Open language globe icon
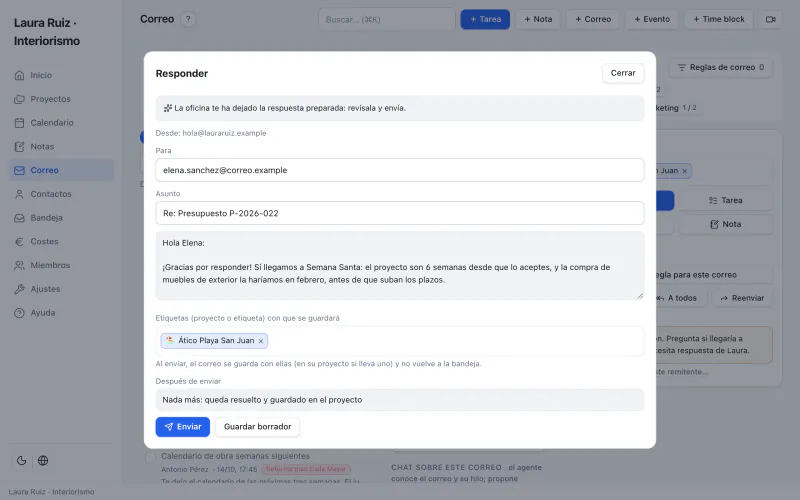Screen dimensions: 800x500 coord(43,460)
